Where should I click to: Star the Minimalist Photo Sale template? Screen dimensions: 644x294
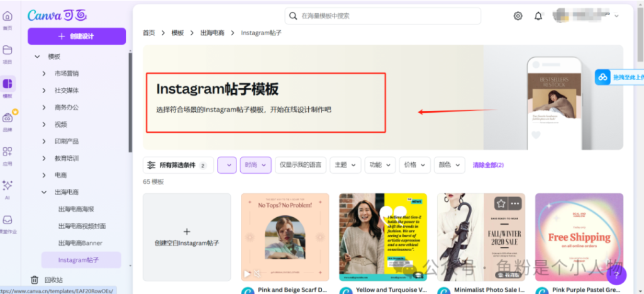click(501, 203)
